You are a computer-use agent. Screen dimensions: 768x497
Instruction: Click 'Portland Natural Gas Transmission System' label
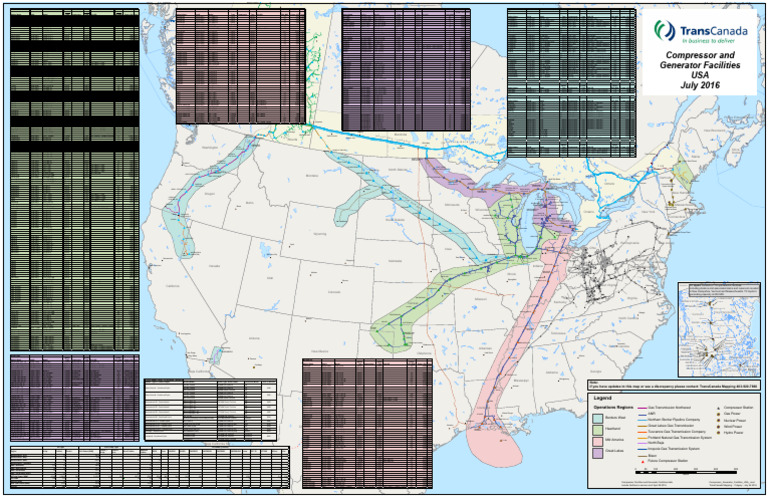[680, 438]
